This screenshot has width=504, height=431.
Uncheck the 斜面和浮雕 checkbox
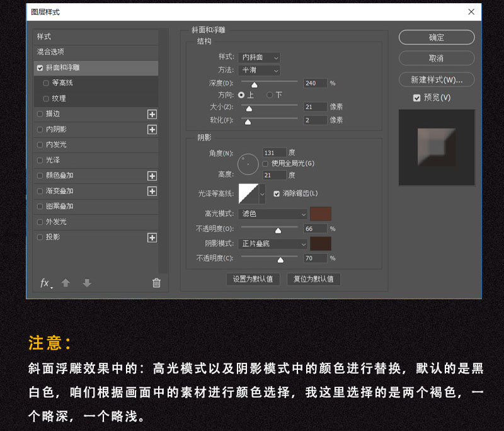click(40, 68)
